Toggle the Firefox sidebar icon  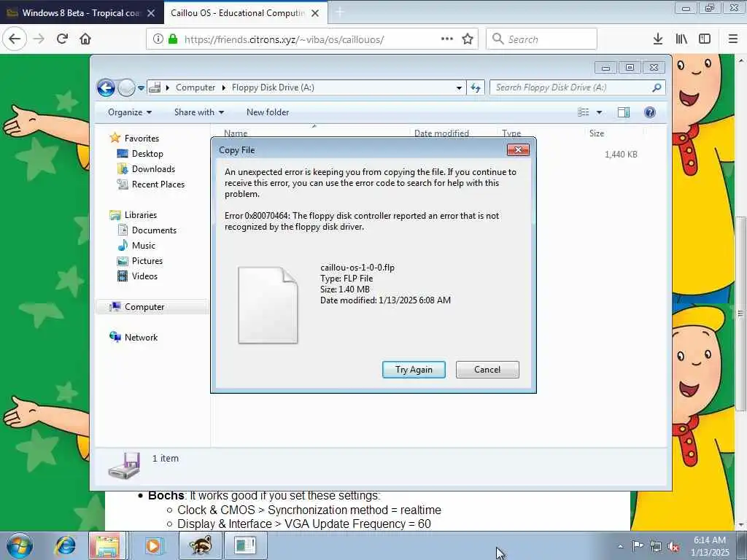click(x=705, y=39)
